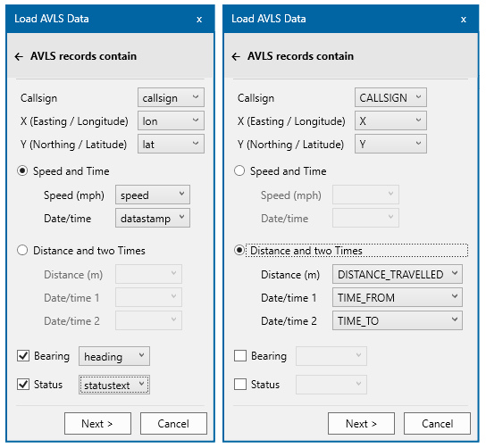
Task: Enable the Bearing checkbox in right dialog
Action: coord(240,356)
